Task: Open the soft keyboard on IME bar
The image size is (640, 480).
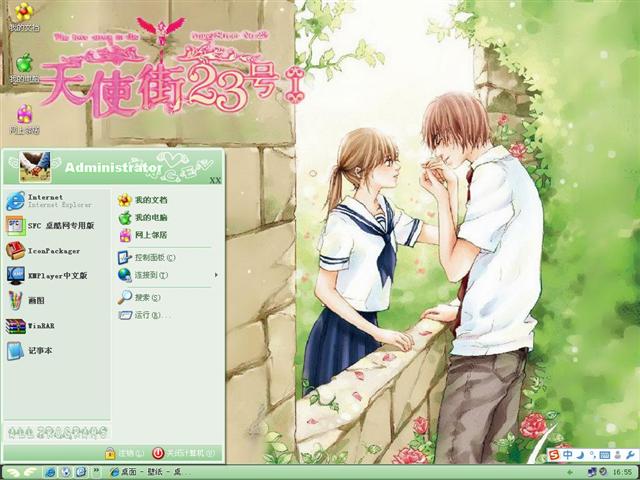Action: point(604,455)
